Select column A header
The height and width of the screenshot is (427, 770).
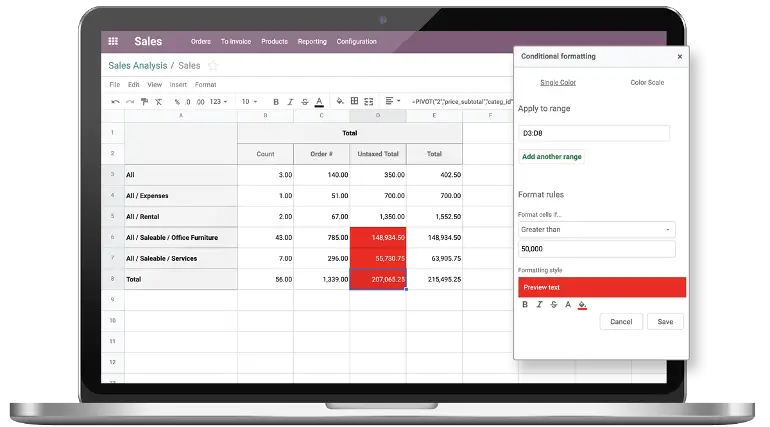point(181,115)
